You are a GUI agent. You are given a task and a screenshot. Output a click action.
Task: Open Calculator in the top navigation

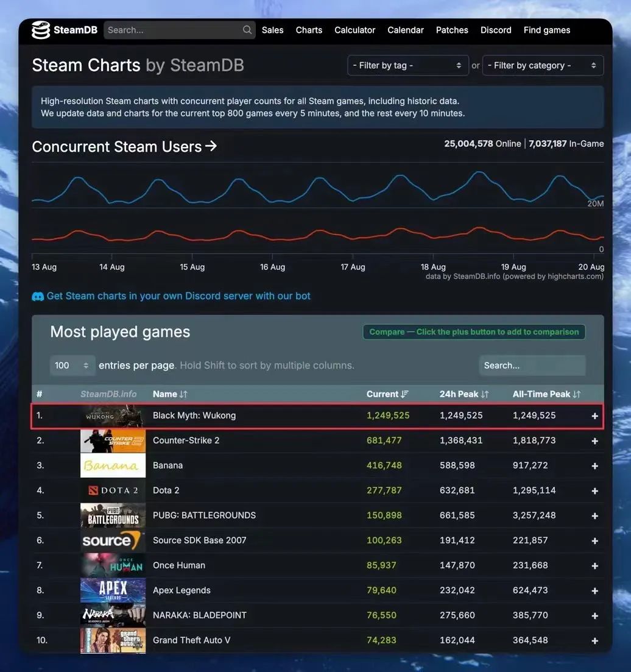pos(354,30)
